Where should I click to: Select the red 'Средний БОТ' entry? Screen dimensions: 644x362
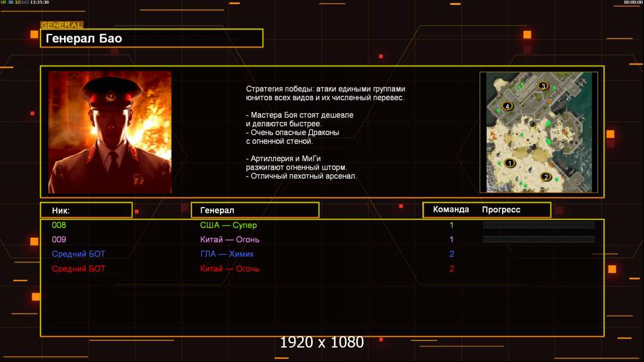(79, 269)
